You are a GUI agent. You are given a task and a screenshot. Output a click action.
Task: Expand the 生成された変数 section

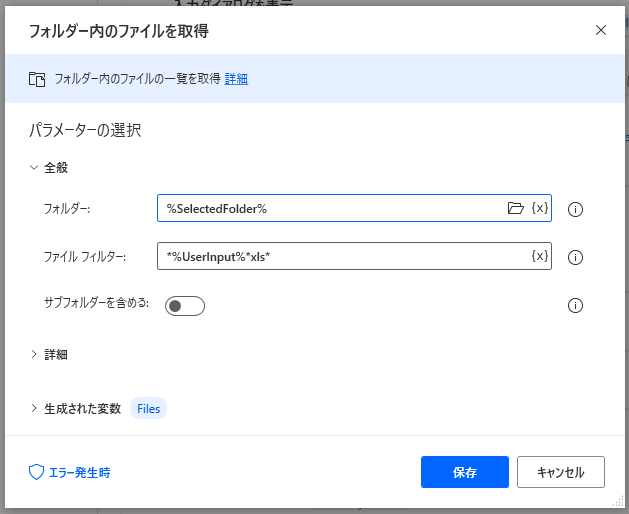coord(35,408)
